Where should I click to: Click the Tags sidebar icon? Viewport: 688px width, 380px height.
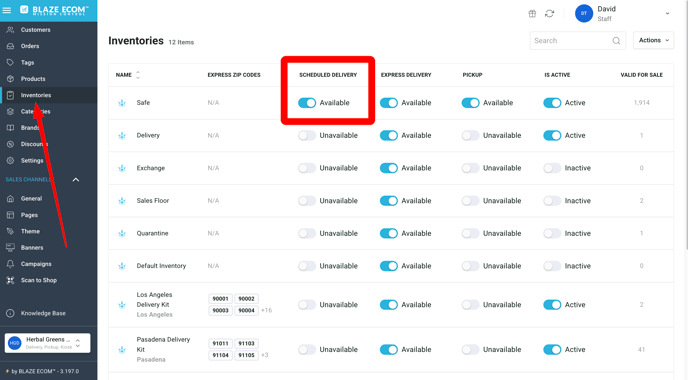[x=11, y=62]
